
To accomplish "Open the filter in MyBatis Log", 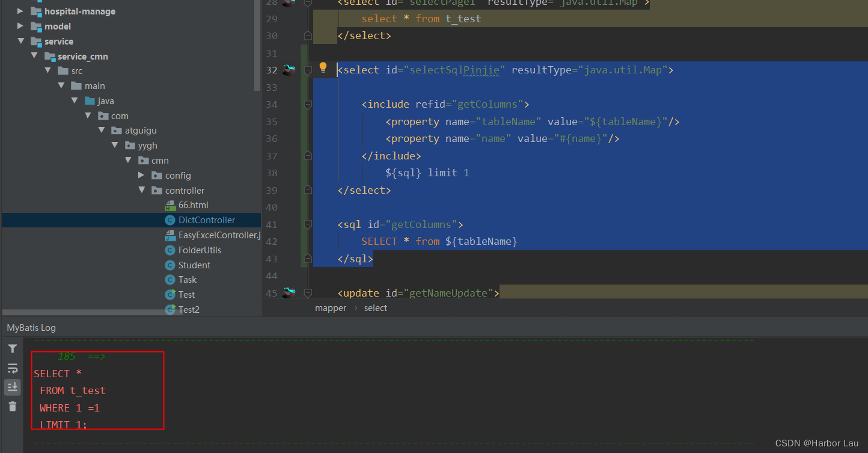I will pyautogui.click(x=12, y=349).
